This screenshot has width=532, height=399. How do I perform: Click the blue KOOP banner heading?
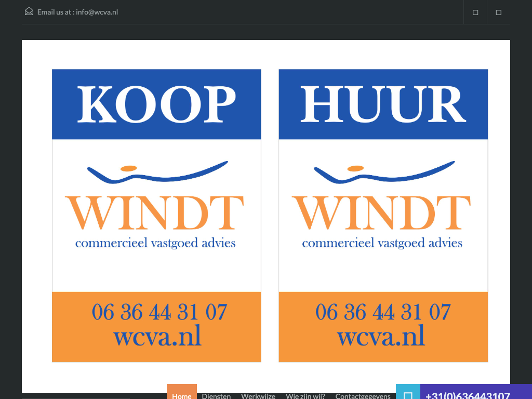pyautogui.click(x=156, y=104)
